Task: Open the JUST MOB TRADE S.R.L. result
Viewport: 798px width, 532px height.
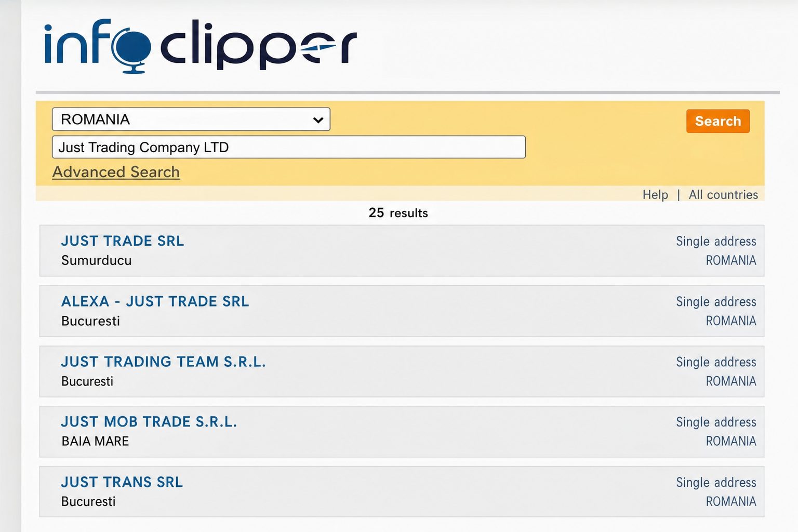Action: (x=149, y=422)
